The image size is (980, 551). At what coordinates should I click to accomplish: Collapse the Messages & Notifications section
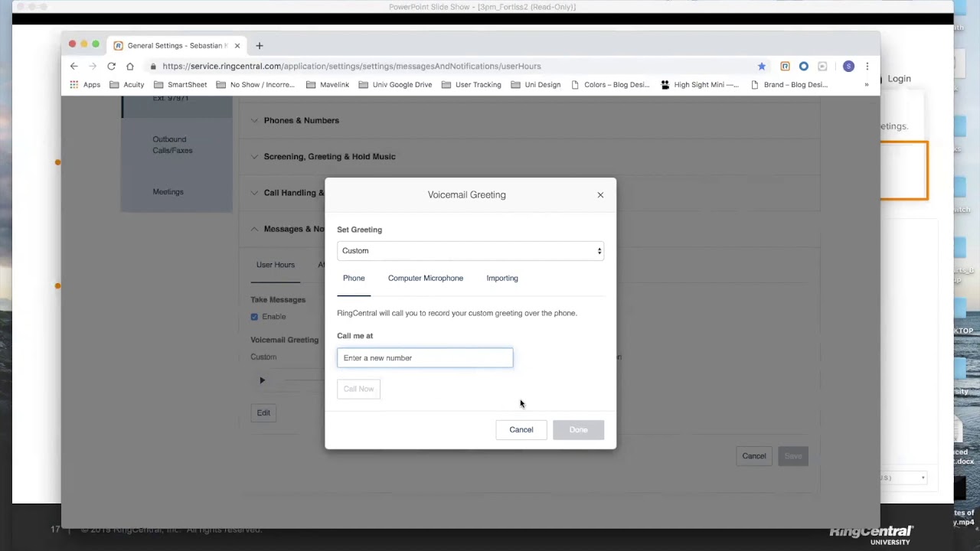(287, 229)
